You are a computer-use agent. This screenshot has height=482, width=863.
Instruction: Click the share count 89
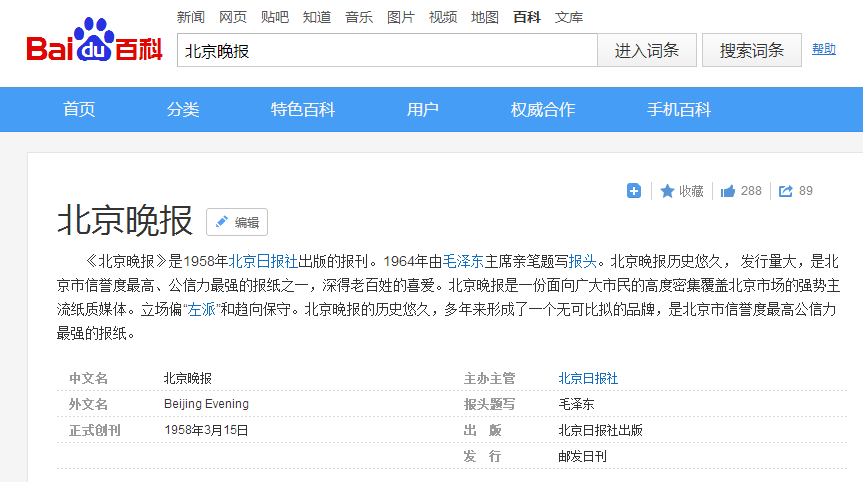[x=806, y=191]
